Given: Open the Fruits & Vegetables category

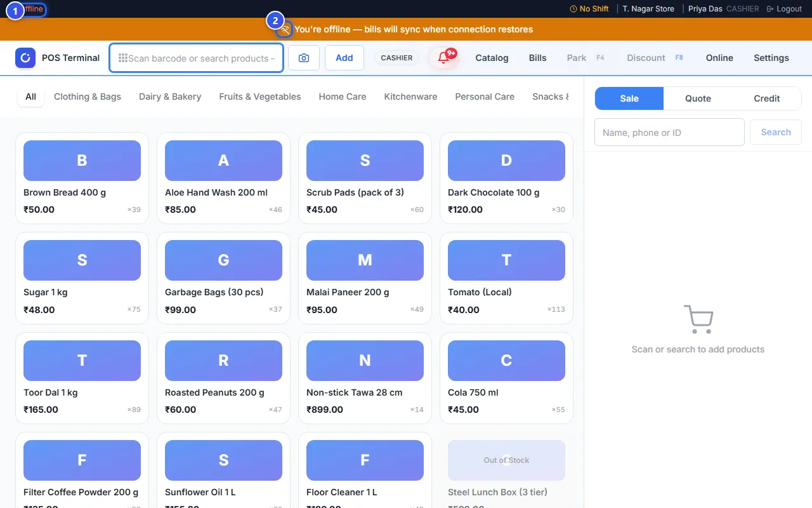Looking at the screenshot, I should 260,97.
